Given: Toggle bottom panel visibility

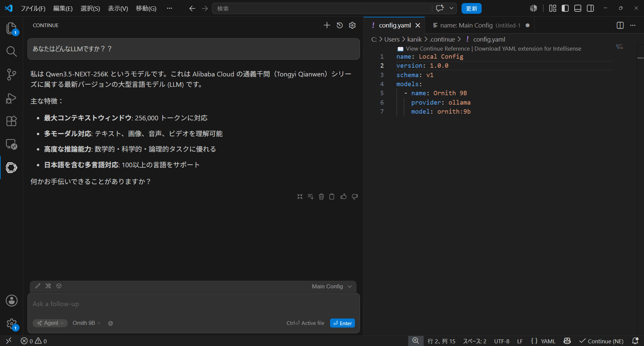Looking at the screenshot, I should tap(578, 8).
